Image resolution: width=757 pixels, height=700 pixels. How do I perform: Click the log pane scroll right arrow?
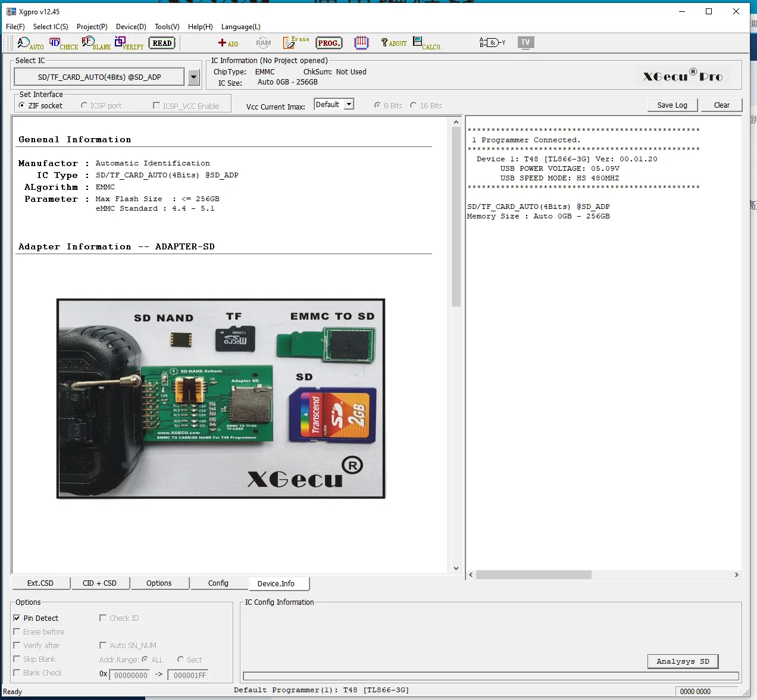737,575
